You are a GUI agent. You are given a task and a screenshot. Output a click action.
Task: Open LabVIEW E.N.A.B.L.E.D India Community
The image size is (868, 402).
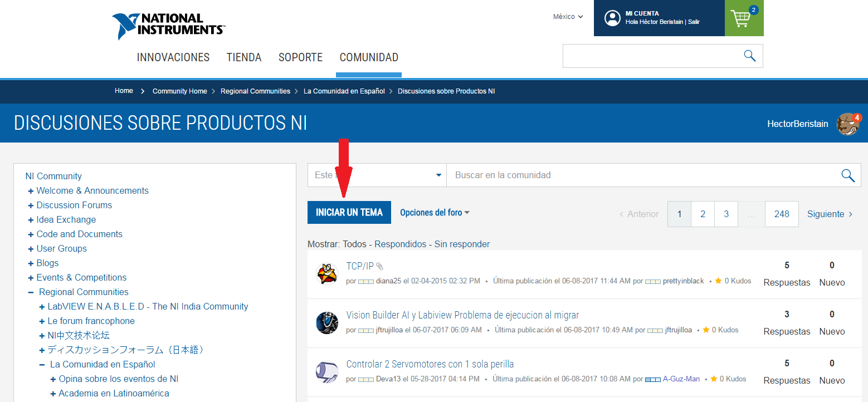148,307
